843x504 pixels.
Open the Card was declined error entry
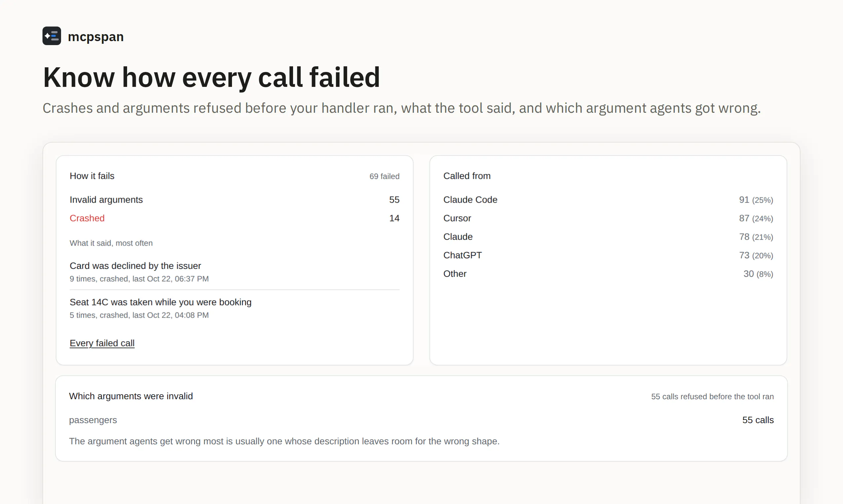pos(235,272)
